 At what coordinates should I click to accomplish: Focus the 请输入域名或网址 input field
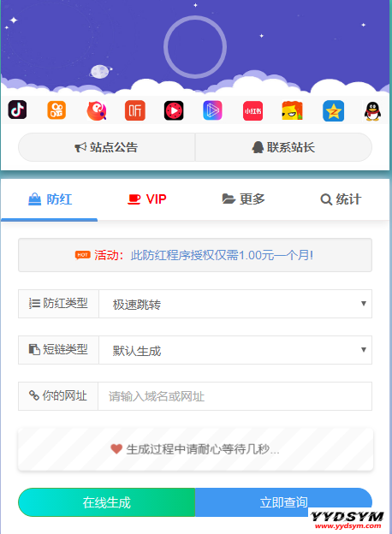point(235,396)
